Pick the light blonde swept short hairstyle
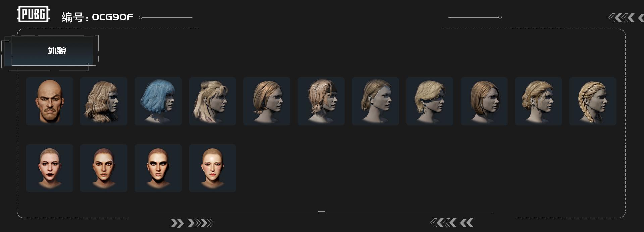The image size is (644, 232). [x=430, y=101]
